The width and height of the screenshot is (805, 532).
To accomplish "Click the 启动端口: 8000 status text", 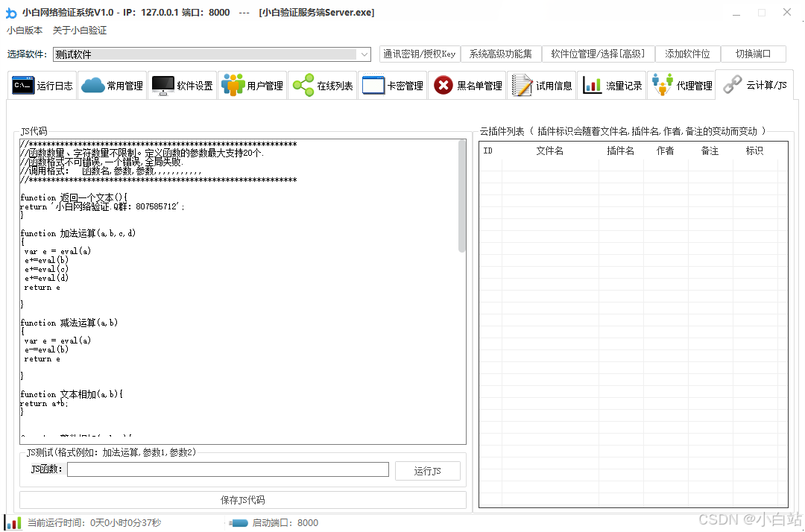I will [285, 523].
